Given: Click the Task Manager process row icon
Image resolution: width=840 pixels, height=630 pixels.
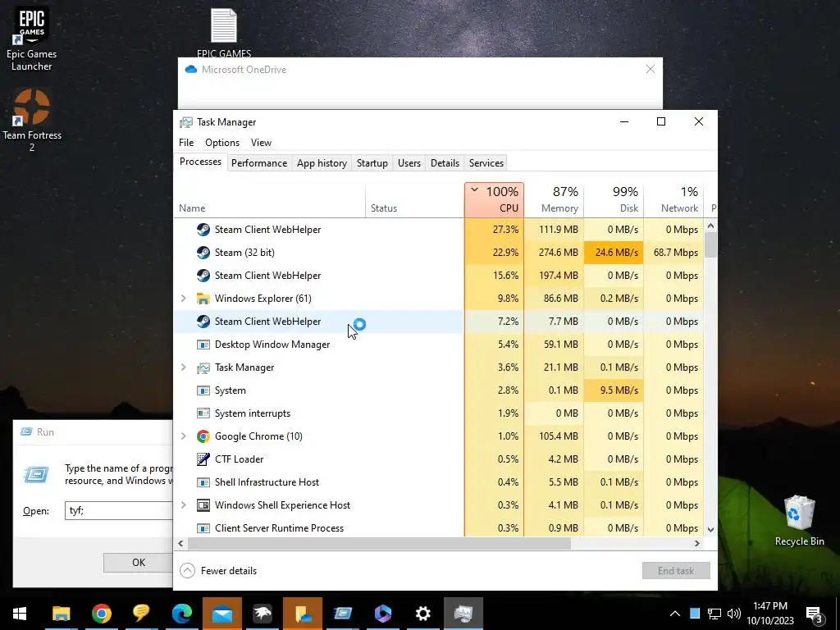Looking at the screenshot, I should pos(203,367).
